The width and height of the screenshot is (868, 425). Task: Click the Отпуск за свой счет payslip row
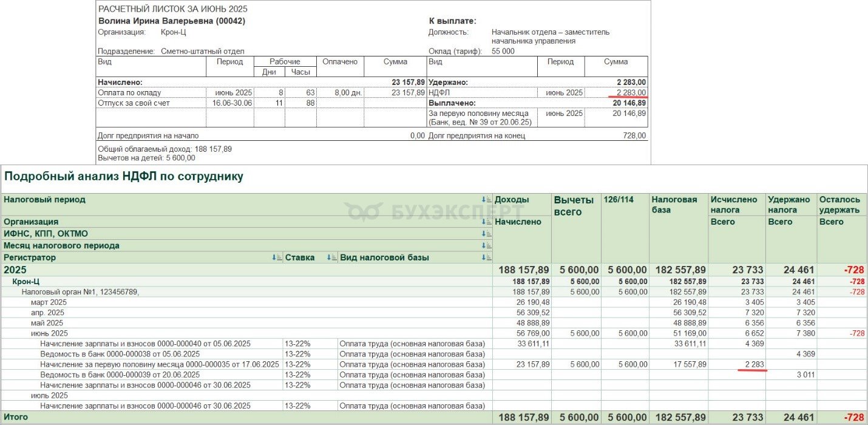[x=262, y=103]
